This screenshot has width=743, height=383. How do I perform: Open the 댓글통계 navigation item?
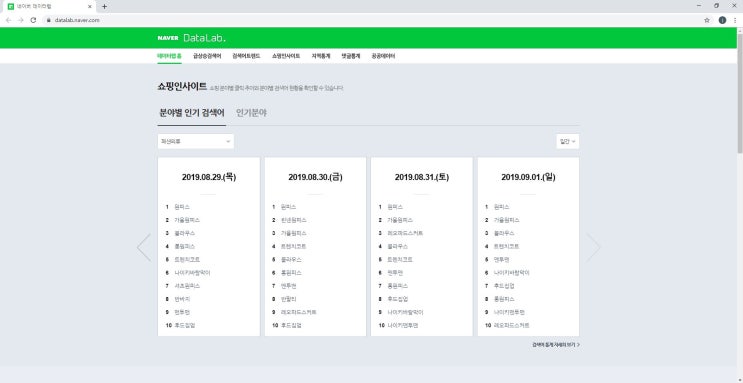tap(351, 56)
